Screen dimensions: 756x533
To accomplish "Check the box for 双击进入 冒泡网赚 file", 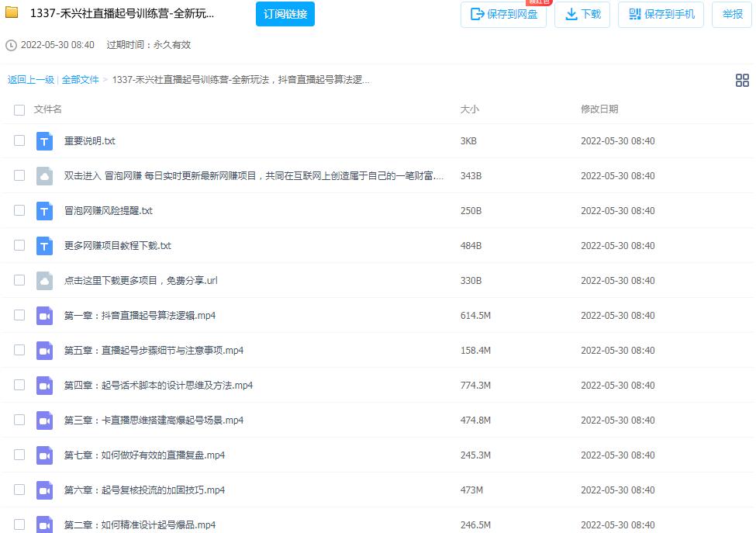I will (x=19, y=175).
